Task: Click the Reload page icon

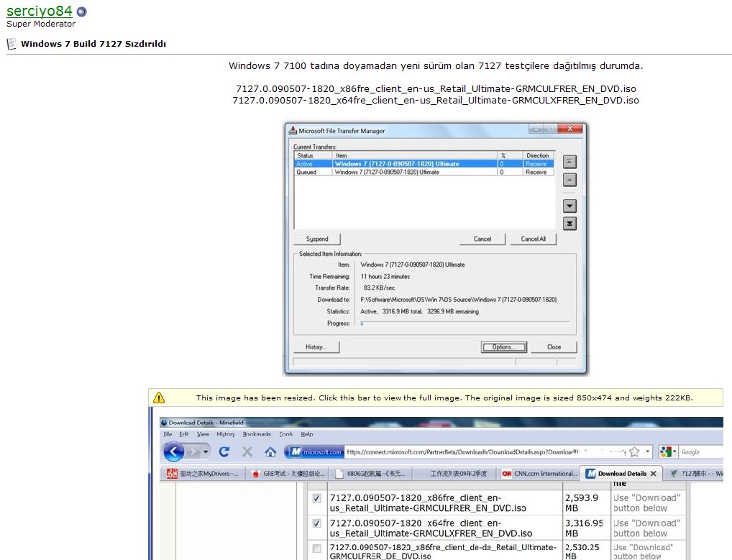Action: [224, 452]
